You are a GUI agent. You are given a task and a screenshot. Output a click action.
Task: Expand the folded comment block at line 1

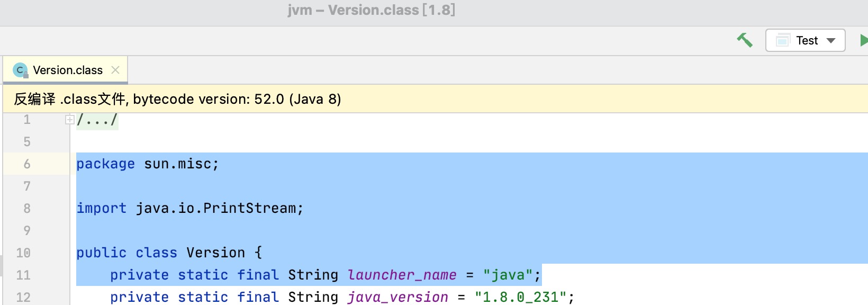[x=69, y=120]
